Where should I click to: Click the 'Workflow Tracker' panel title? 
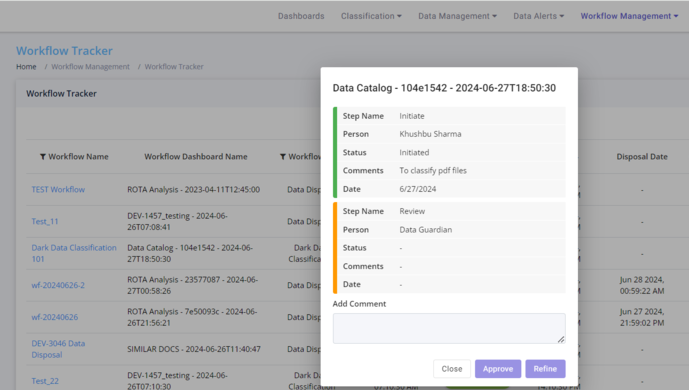62,94
